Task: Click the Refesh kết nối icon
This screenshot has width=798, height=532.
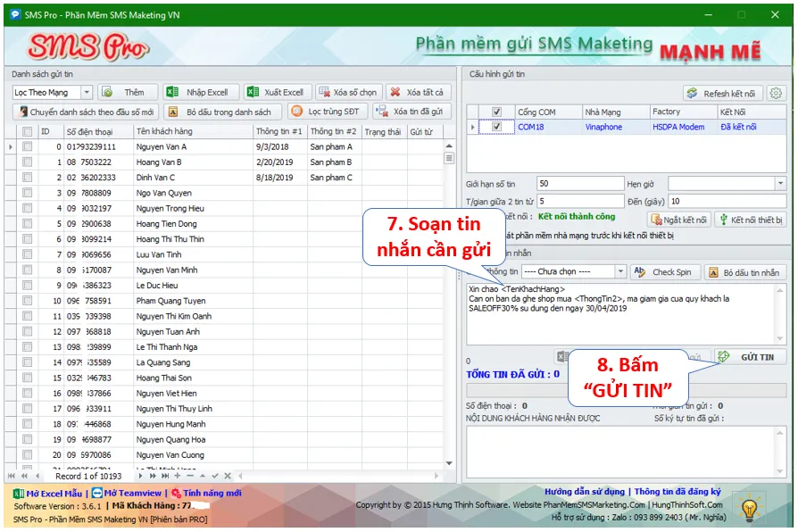Action: (x=692, y=92)
